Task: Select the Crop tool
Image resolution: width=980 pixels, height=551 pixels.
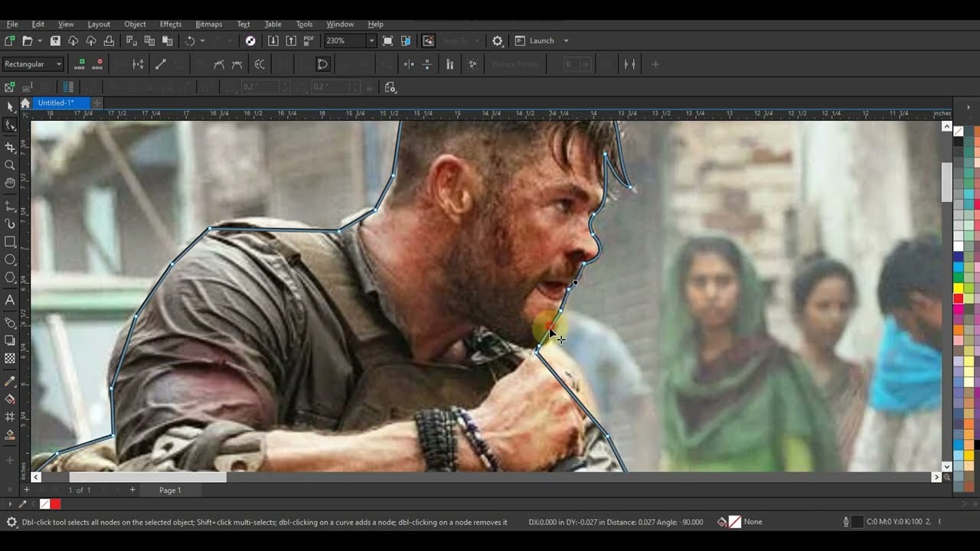Action: [10, 146]
